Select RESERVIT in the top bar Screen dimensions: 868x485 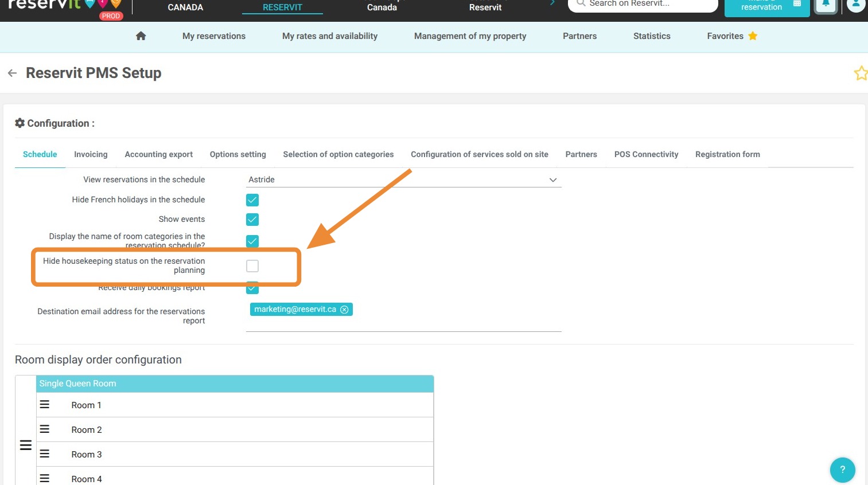coord(282,7)
